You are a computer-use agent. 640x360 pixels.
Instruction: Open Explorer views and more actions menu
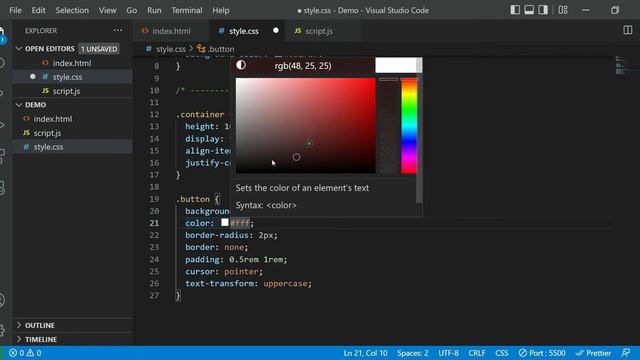tap(118, 30)
